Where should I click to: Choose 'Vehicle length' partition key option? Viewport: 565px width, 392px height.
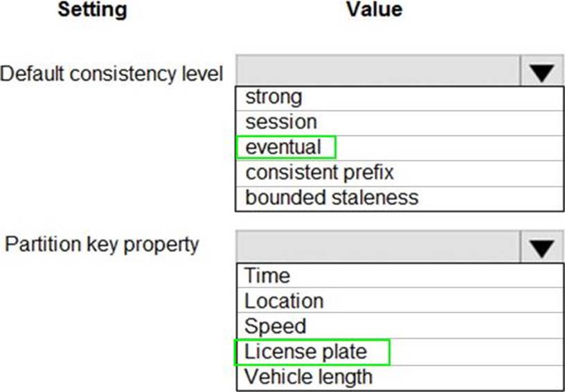tap(309, 377)
